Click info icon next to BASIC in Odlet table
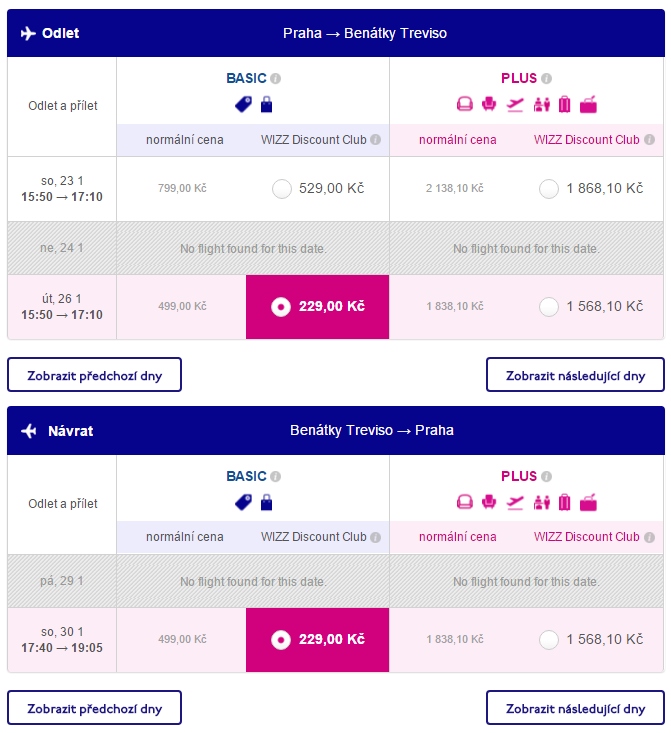Viewport: 671px width, 733px height. [275, 79]
